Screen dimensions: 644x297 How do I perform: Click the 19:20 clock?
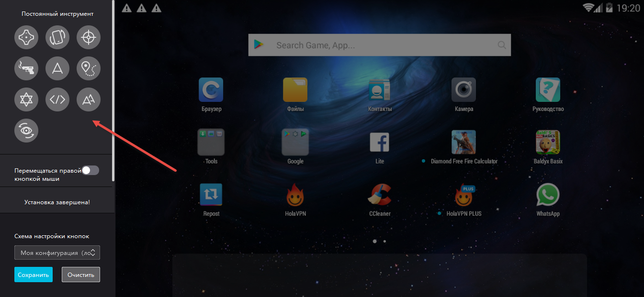tap(628, 8)
